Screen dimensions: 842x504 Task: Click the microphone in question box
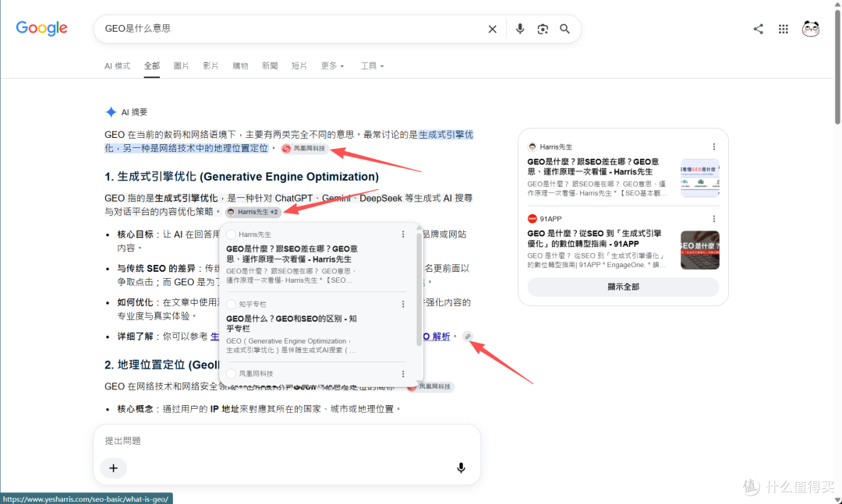pos(461,468)
